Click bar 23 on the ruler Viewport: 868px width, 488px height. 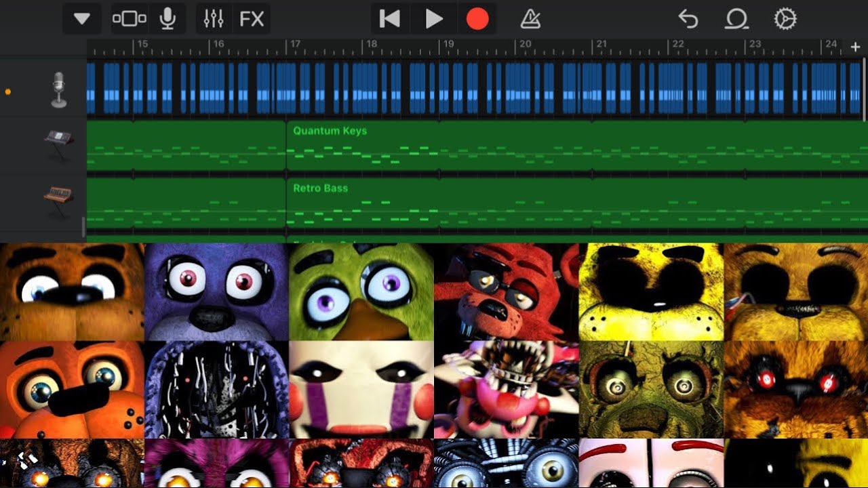[x=754, y=44]
